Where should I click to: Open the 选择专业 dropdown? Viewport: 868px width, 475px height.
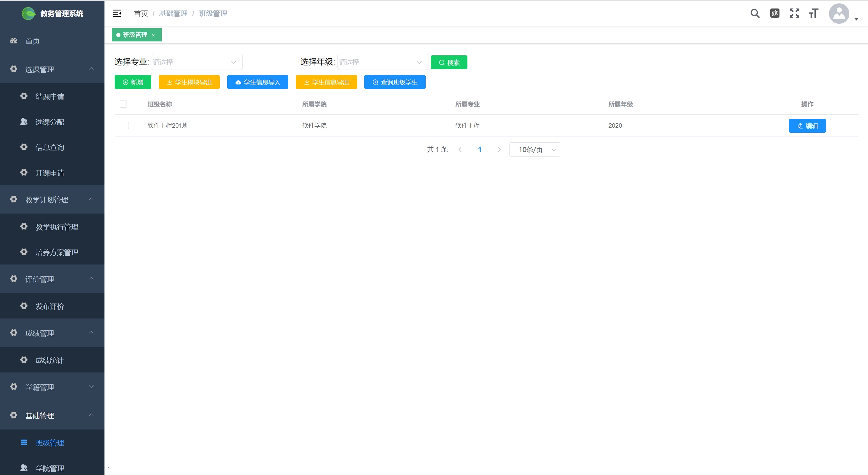(x=197, y=62)
